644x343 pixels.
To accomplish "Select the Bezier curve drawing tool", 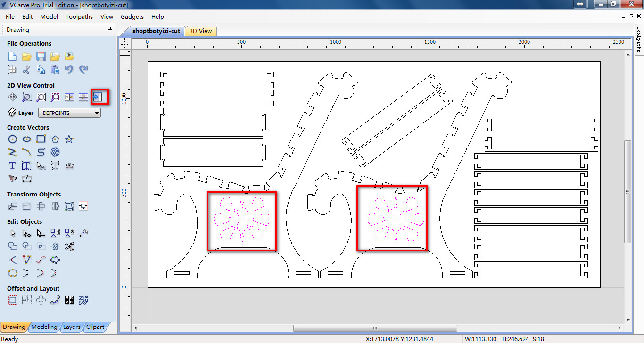I will pyautogui.click(x=41, y=152).
